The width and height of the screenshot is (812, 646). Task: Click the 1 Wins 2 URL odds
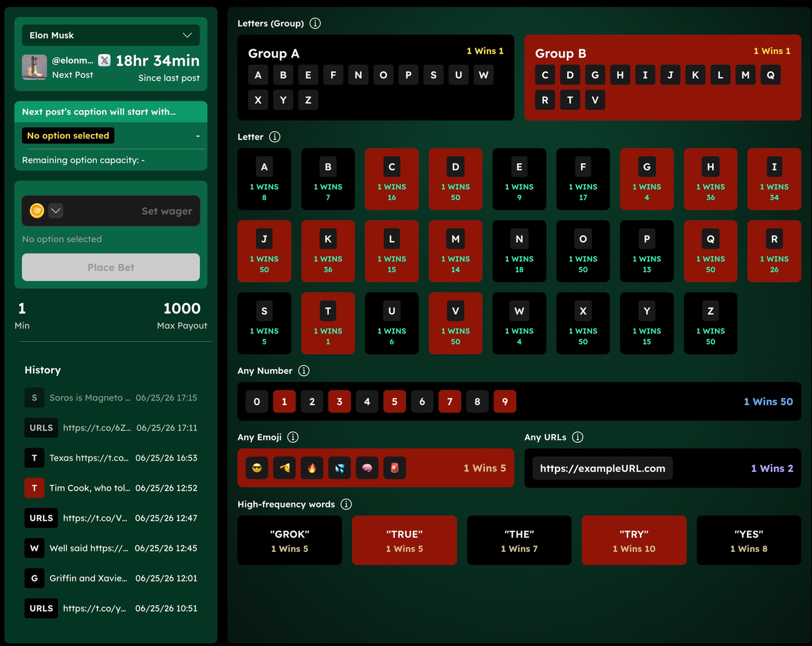point(772,468)
